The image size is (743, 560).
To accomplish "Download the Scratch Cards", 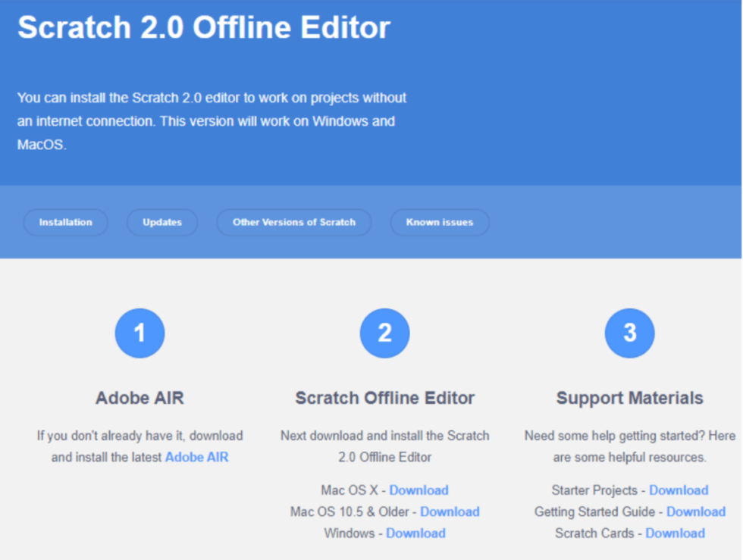I will pyautogui.click(x=674, y=533).
